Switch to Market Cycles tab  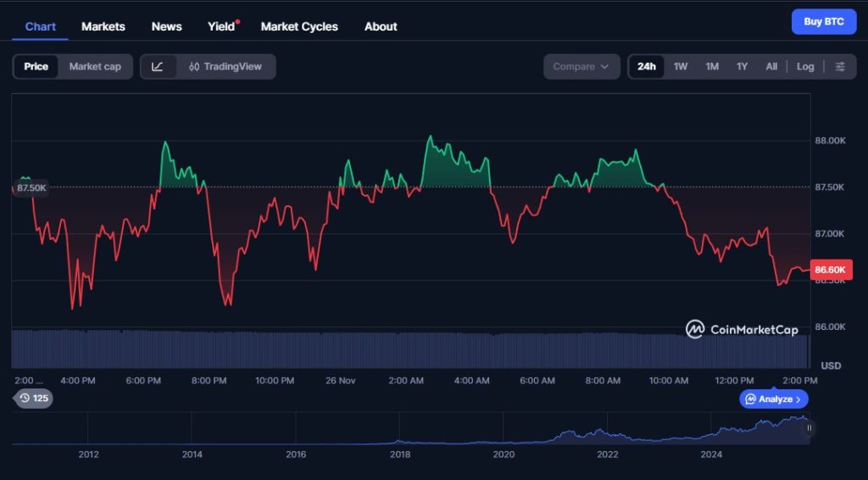(299, 26)
